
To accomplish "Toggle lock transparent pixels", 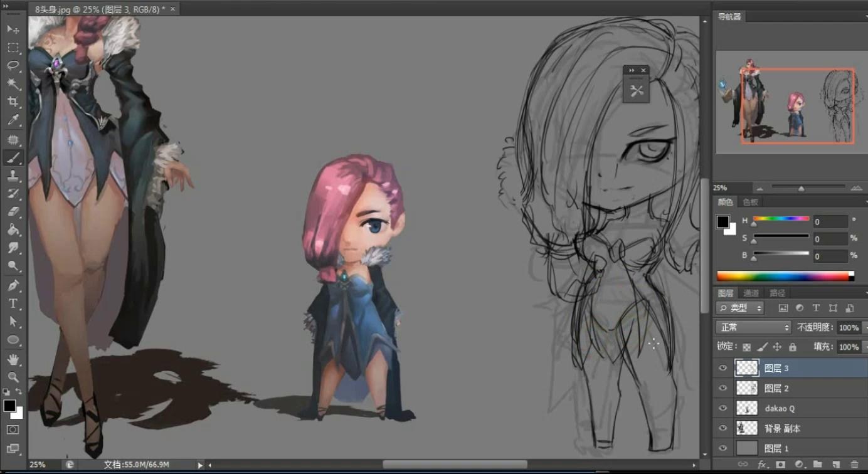I will [x=746, y=347].
